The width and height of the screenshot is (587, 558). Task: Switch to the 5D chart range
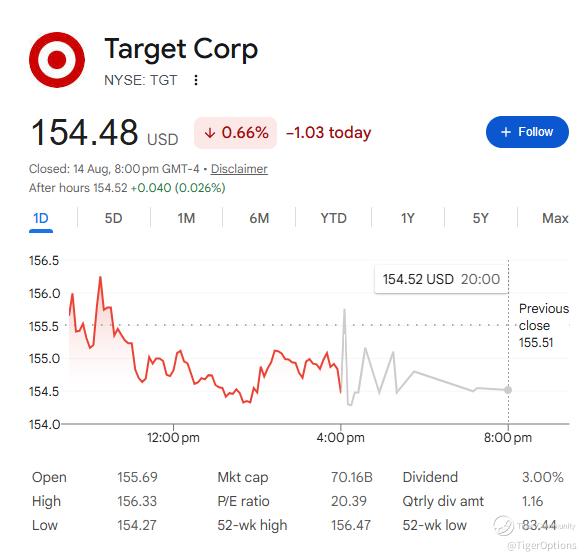point(113,218)
